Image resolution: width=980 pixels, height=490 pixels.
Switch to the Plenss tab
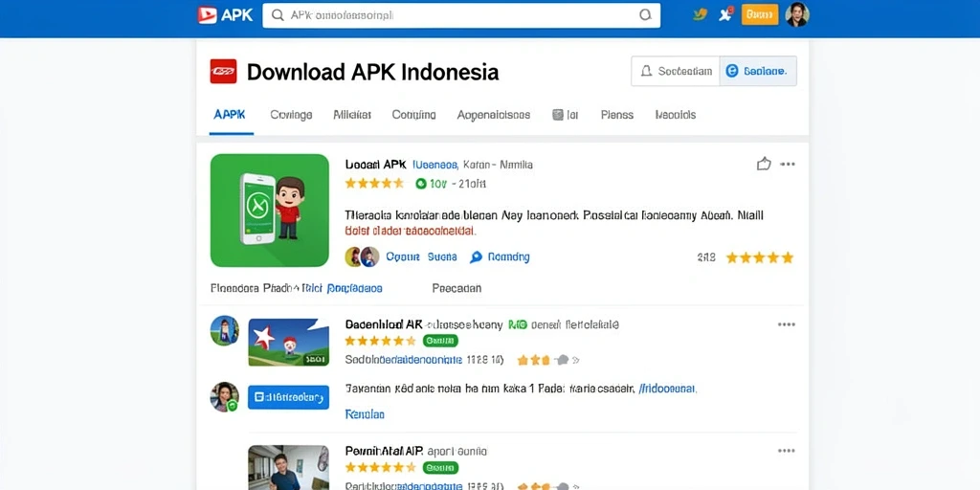click(x=617, y=115)
